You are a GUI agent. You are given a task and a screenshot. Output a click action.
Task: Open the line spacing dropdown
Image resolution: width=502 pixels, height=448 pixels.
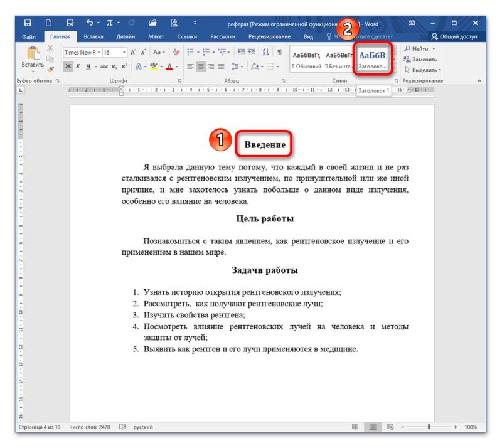tap(237, 67)
